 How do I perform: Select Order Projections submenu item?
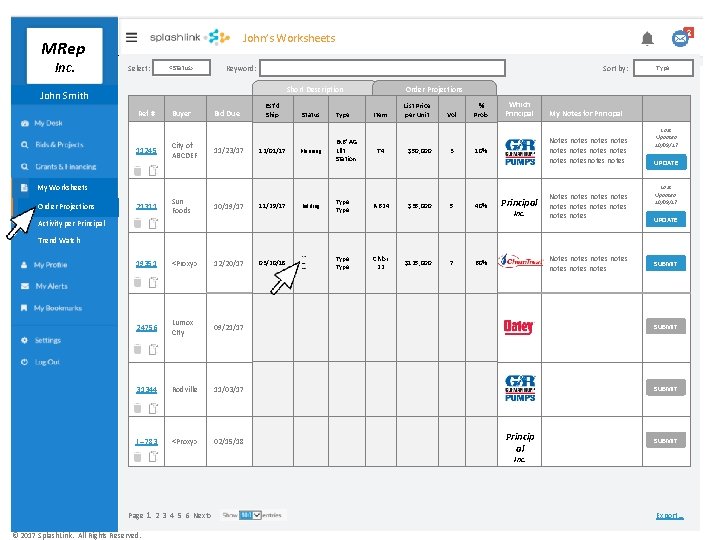[66, 206]
